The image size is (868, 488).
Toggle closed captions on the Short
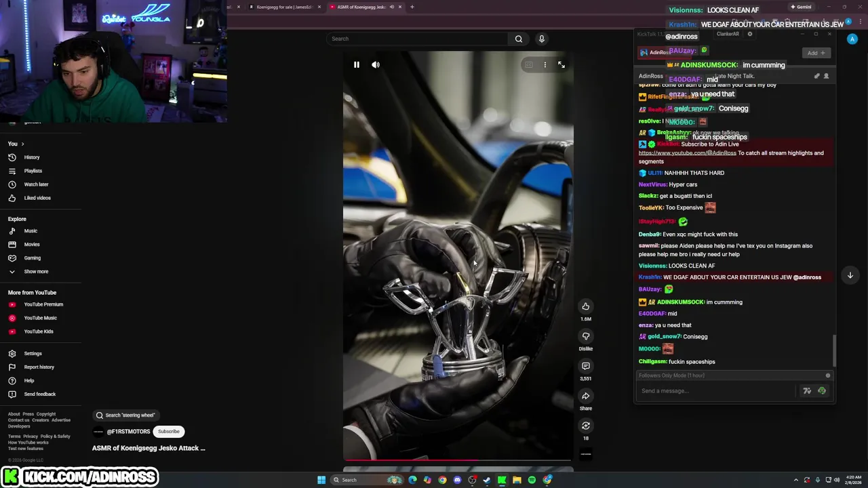pos(528,64)
